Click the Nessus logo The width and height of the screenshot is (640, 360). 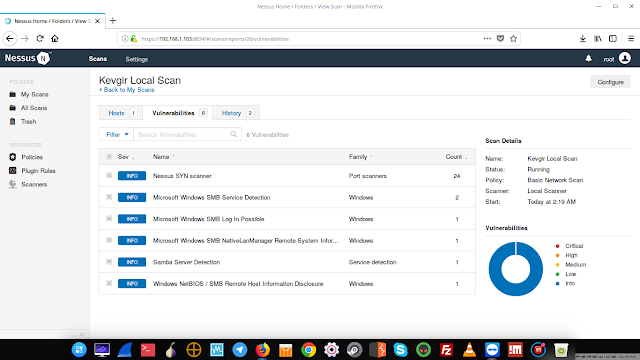[x=28, y=58]
